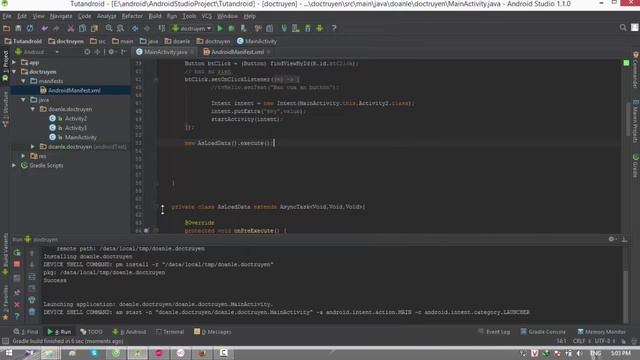Viewport: 640px width, 360px height.
Task: Open the Navigate menu
Action: coord(61,16)
